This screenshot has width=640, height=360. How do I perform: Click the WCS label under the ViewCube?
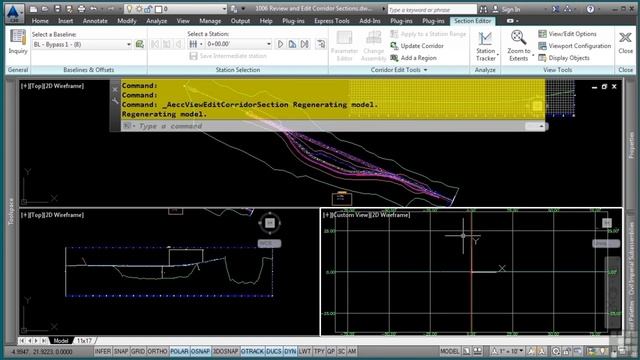point(269,244)
